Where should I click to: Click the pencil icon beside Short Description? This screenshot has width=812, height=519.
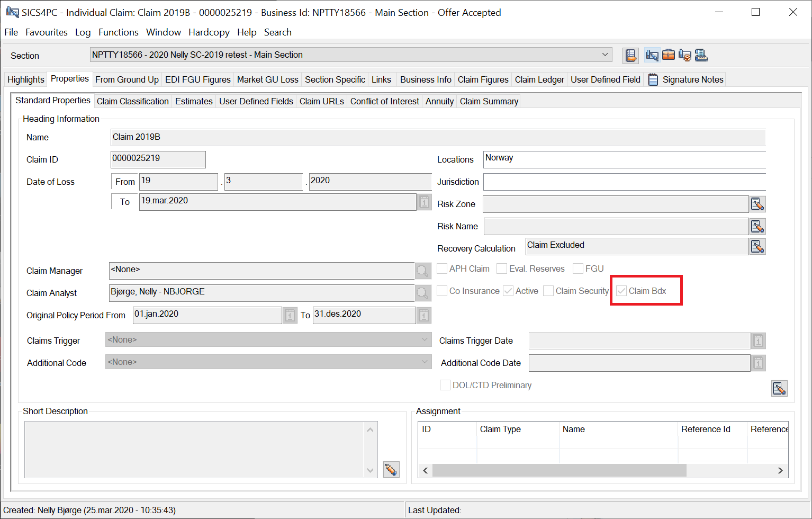point(391,469)
